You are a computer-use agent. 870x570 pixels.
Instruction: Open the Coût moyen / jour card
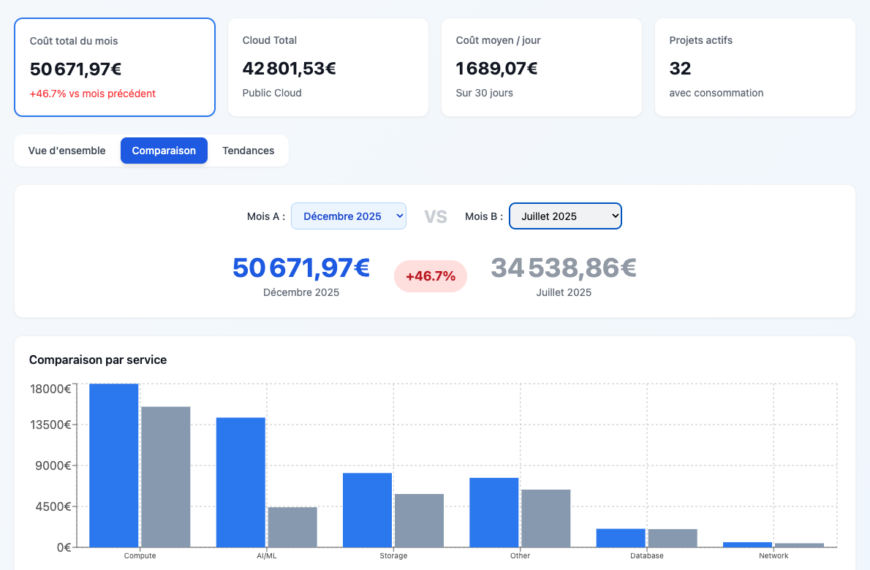(541, 67)
